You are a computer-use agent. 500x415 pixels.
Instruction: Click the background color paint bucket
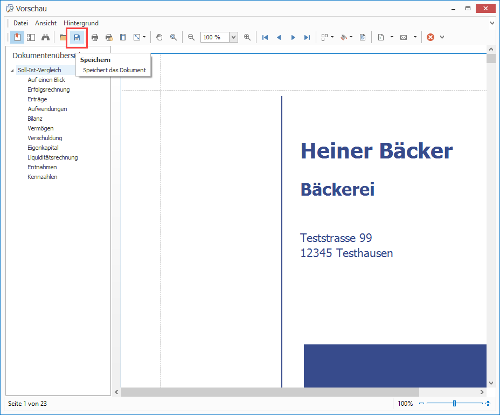point(344,37)
